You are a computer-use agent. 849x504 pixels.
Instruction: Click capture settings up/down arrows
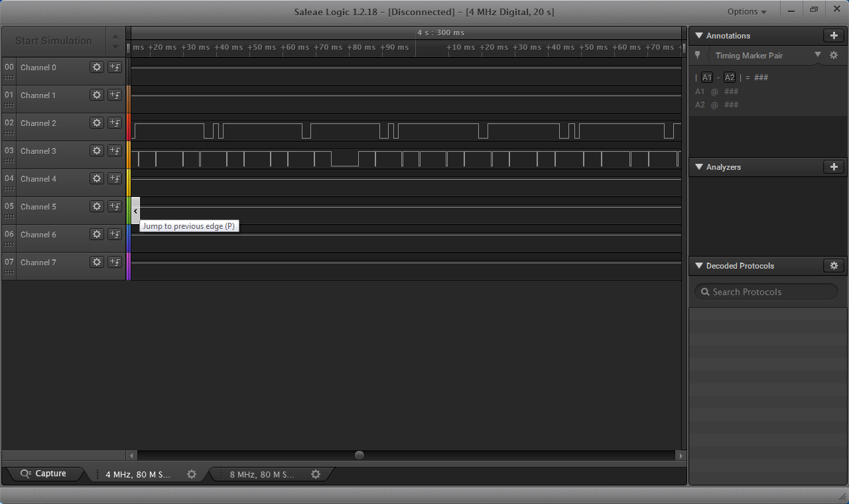[x=115, y=41]
